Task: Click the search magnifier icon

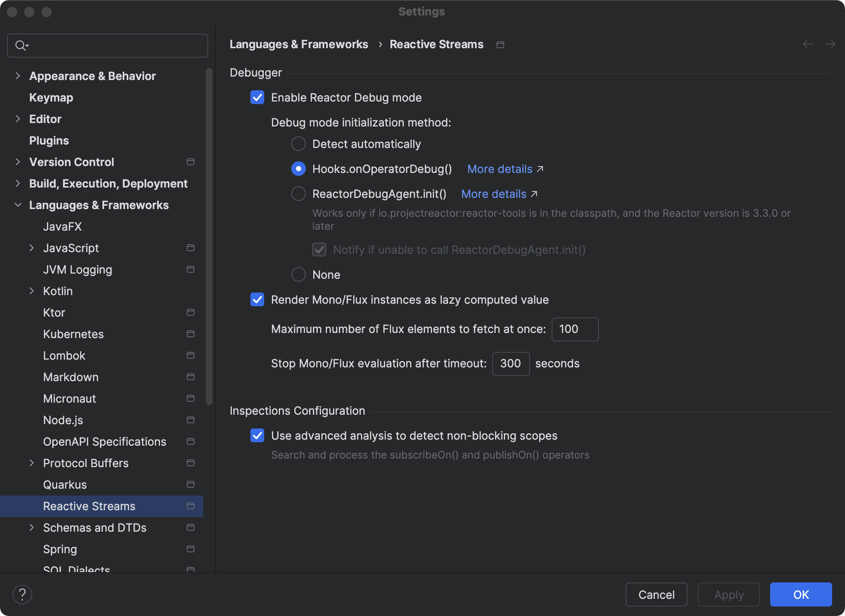Action: point(21,45)
